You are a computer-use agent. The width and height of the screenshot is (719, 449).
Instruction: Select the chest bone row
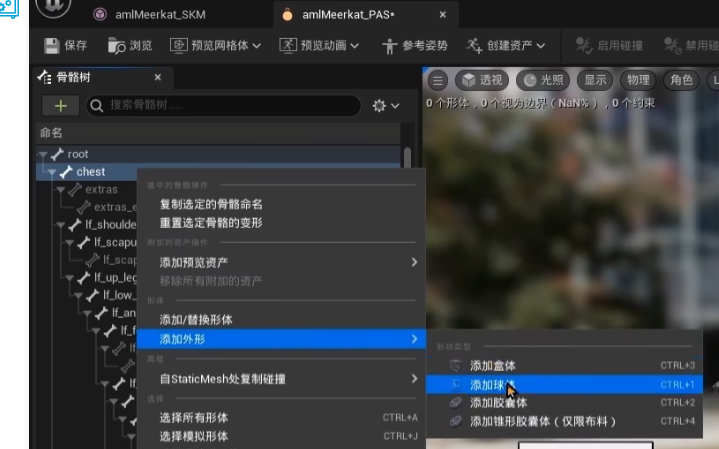coord(87,172)
